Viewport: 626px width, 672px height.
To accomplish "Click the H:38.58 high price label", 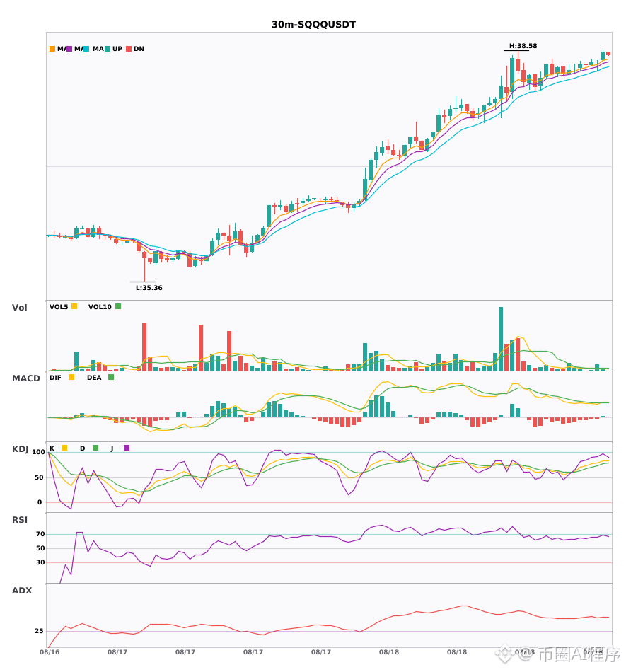I will point(523,46).
